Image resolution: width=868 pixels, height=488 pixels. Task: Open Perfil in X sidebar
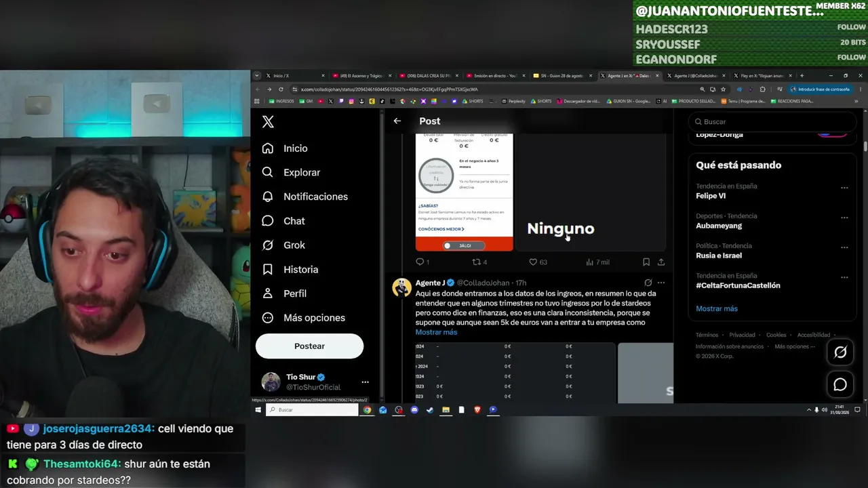click(x=284, y=293)
